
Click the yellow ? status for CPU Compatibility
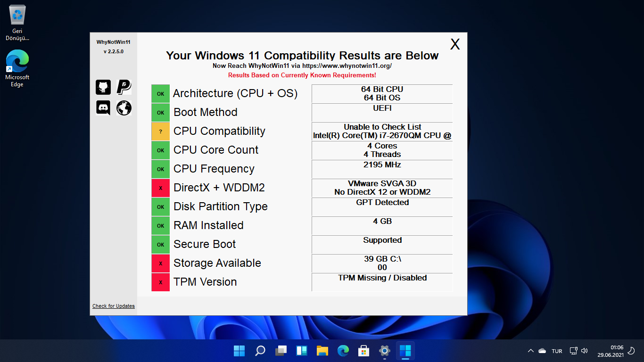coord(160,132)
